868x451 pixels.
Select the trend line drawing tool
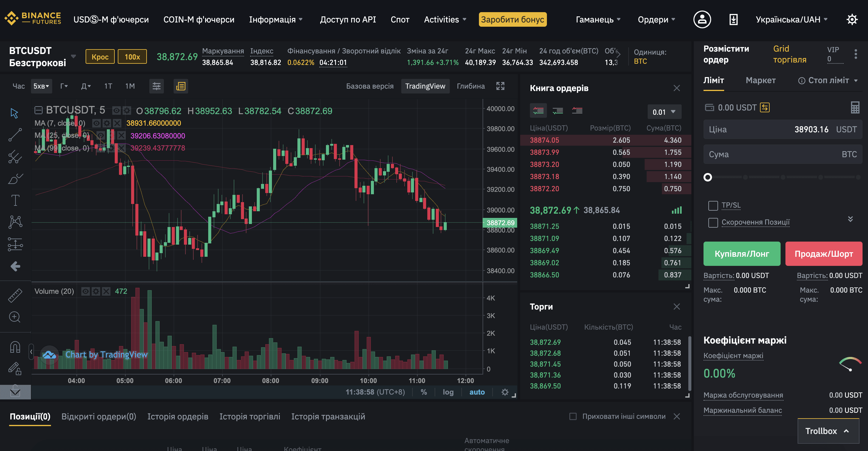click(15, 135)
